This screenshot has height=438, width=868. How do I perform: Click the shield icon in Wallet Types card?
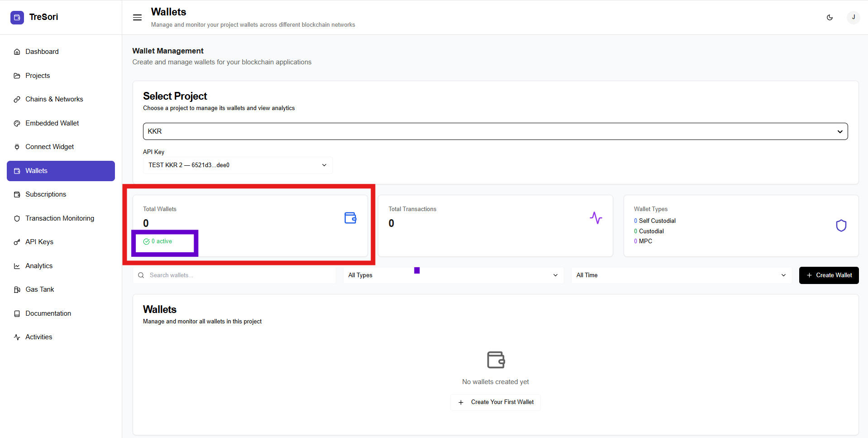tap(841, 226)
